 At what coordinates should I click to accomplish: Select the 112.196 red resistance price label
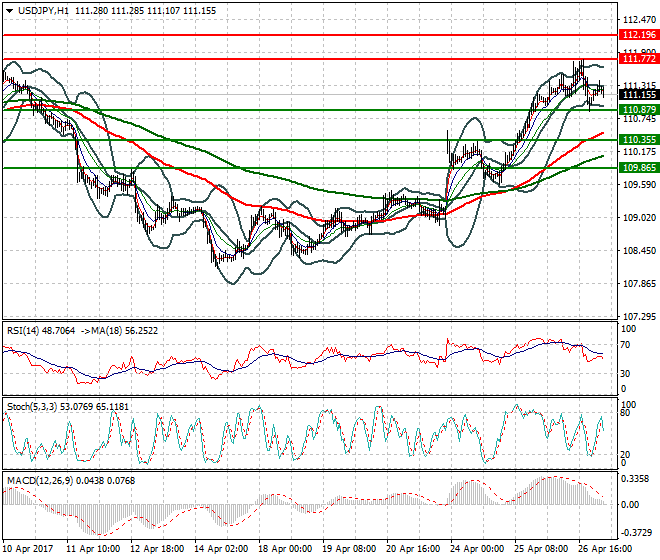tap(639, 35)
